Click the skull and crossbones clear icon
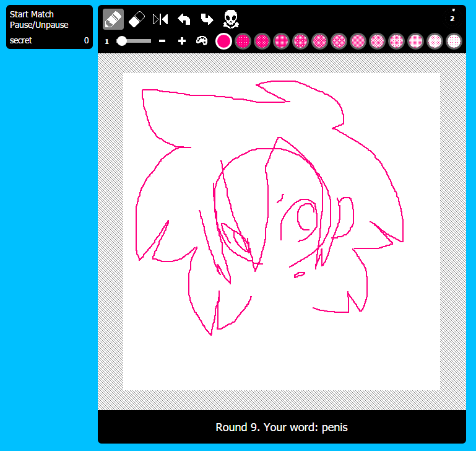The image size is (476, 451). 231,19
